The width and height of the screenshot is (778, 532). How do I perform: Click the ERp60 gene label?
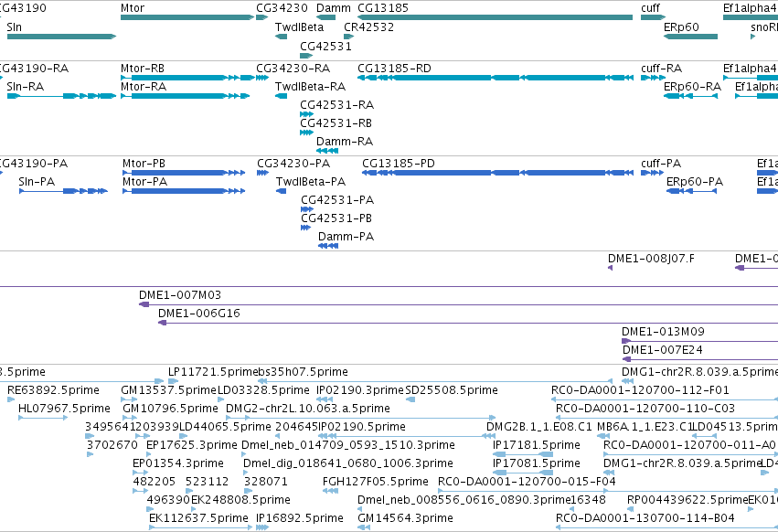click(681, 27)
